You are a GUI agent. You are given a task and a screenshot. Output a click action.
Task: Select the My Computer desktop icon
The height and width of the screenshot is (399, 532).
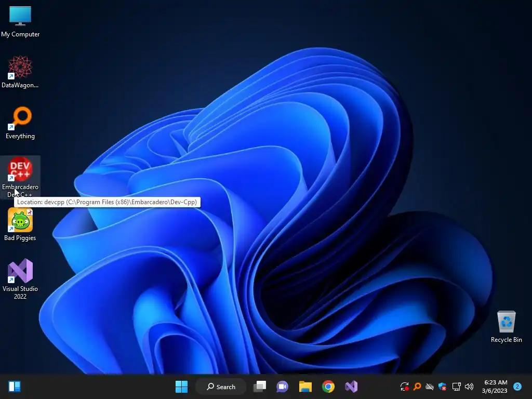pos(20,21)
